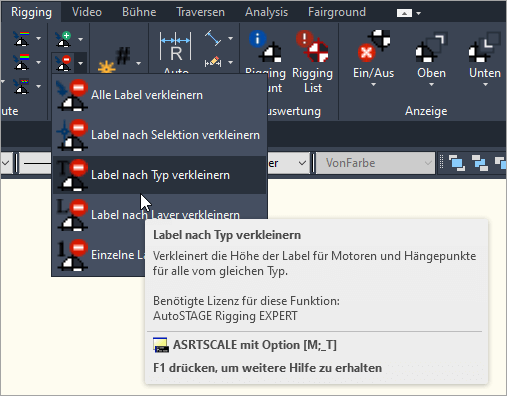Click the middle color-bar rigging point icon

[21, 62]
